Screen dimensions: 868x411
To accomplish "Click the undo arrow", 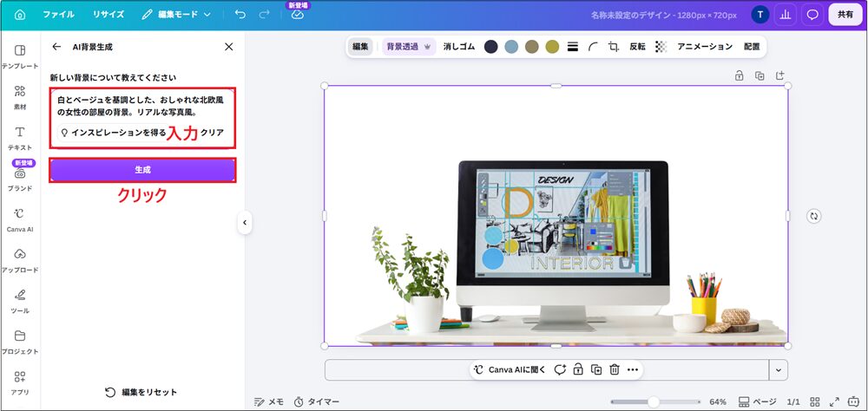I will point(240,15).
